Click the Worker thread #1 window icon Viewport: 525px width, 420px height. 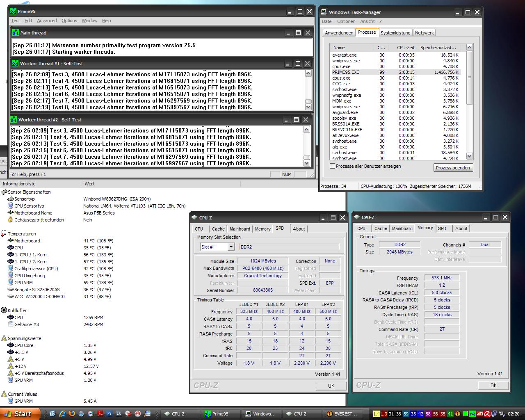click(x=15, y=64)
